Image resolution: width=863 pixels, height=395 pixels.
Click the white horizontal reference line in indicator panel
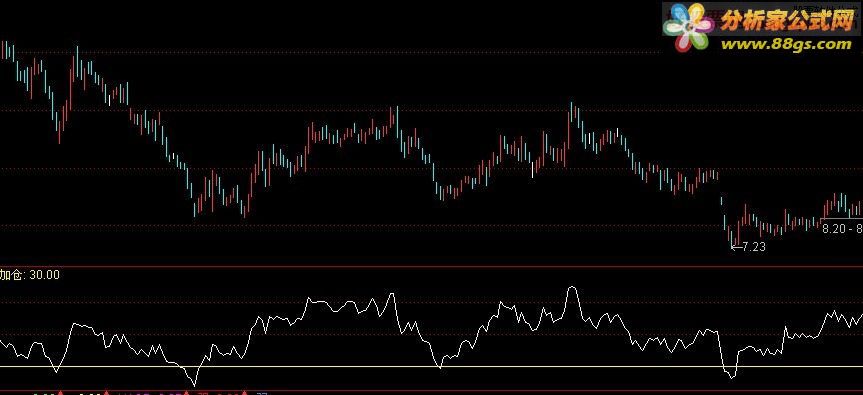click(432, 366)
